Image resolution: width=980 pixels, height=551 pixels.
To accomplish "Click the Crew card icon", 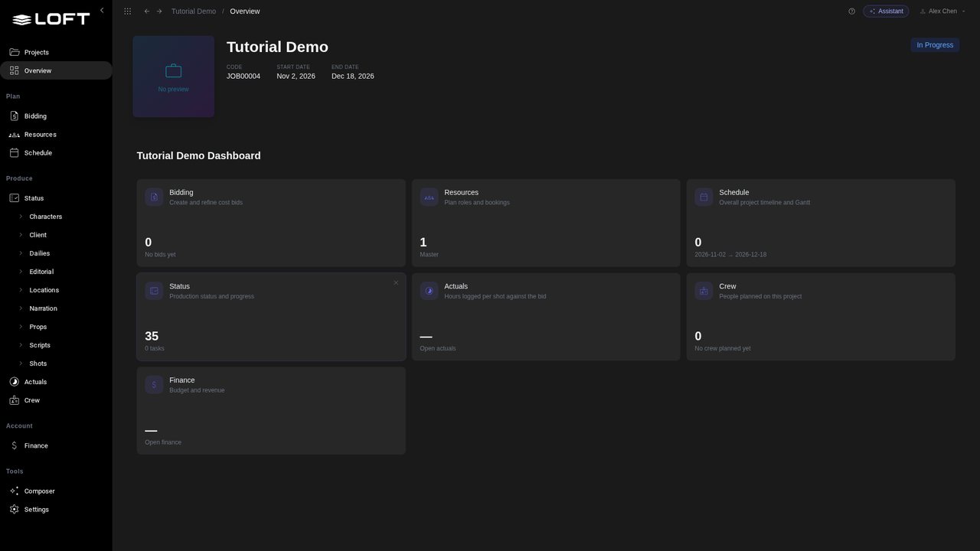I will [704, 291].
